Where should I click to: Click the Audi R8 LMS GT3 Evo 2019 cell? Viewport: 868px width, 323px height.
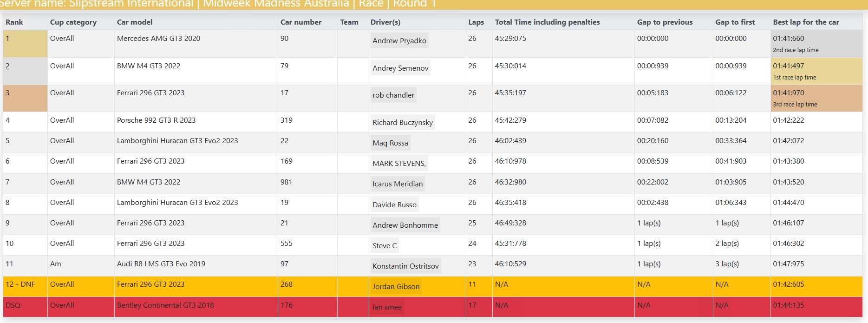point(196,266)
